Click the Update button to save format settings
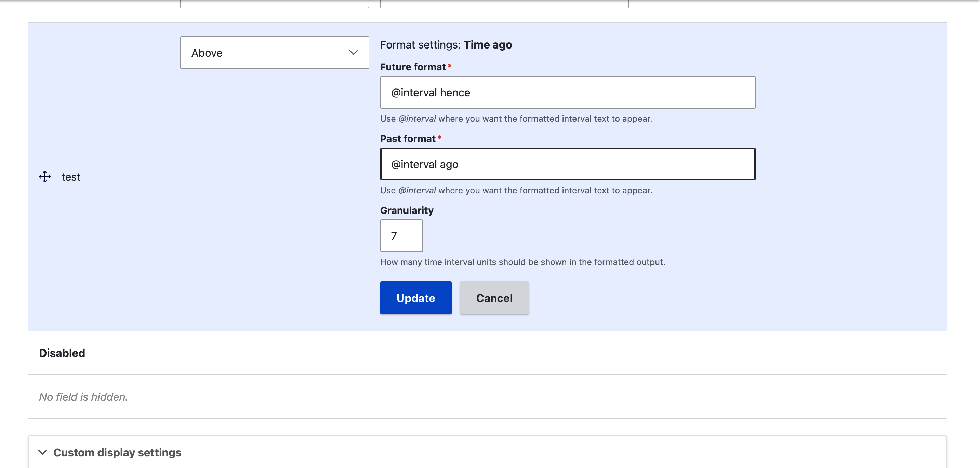The width and height of the screenshot is (980, 468). coord(415,298)
